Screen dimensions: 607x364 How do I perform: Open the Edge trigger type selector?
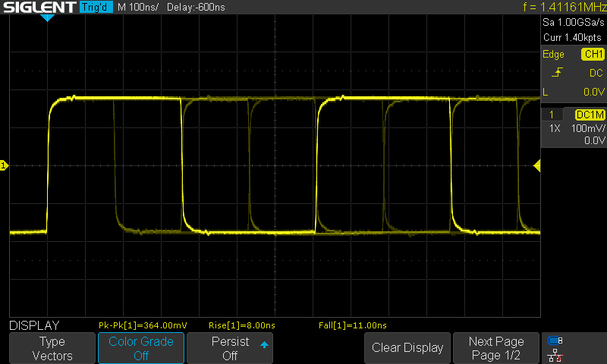point(553,55)
